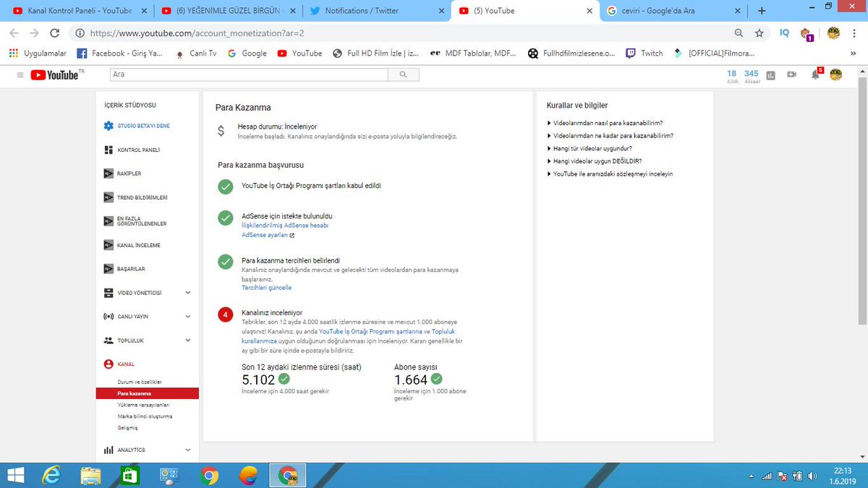868x488 pixels.
Task: Open Twitch bookmark
Action: pyautogui.click(x=644, y=53)
